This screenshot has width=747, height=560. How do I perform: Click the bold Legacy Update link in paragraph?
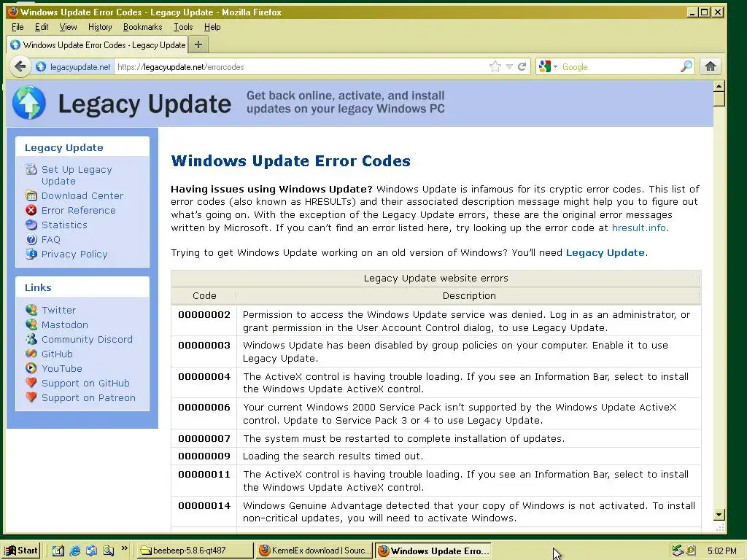click(605, 253)
